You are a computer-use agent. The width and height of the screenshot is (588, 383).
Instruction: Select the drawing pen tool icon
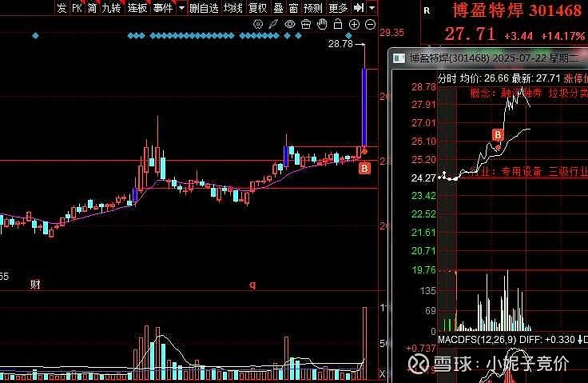(273, 25)
